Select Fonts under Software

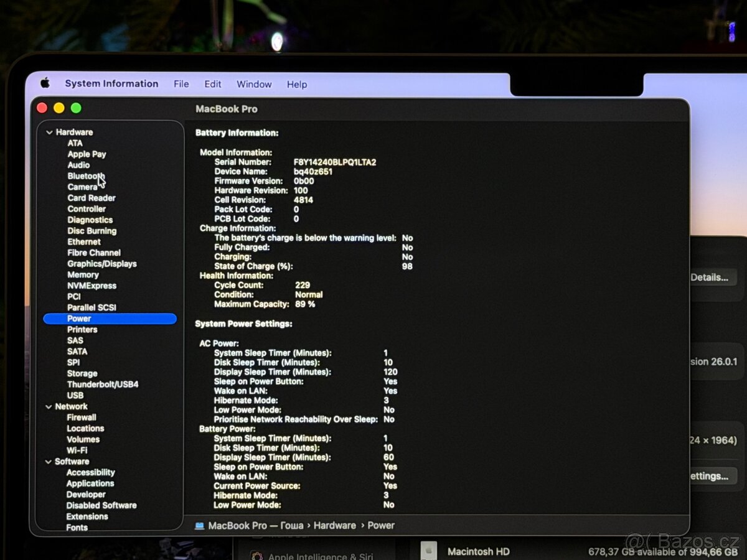point(77,528)
